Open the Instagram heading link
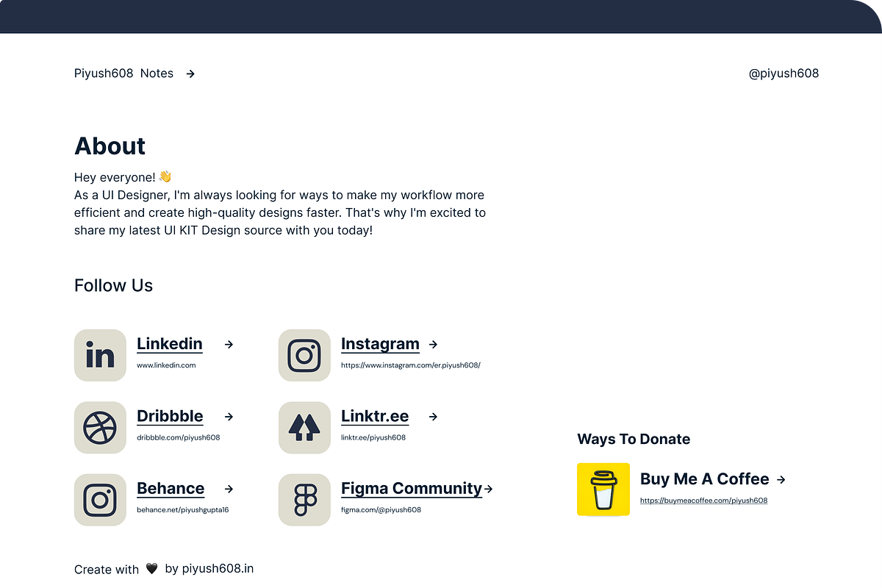Image resolution: width=882 pixels, height=588 pixels. click(380, 344)
